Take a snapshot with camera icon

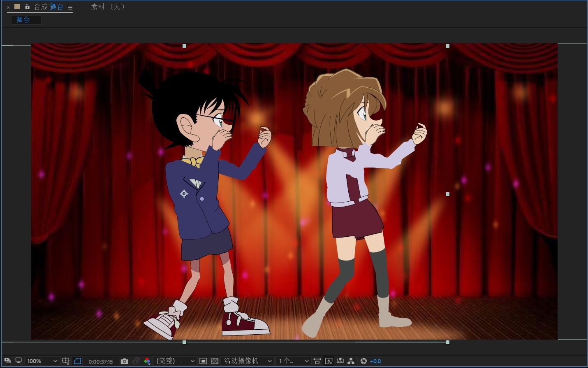coord(125,361)
